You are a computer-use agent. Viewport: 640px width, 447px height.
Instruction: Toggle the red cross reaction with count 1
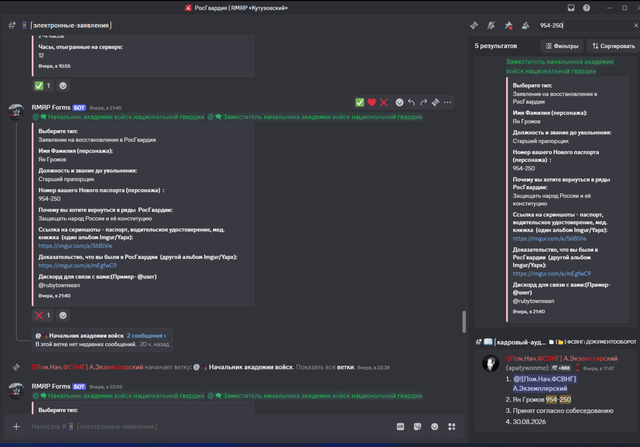click(42, 315)
